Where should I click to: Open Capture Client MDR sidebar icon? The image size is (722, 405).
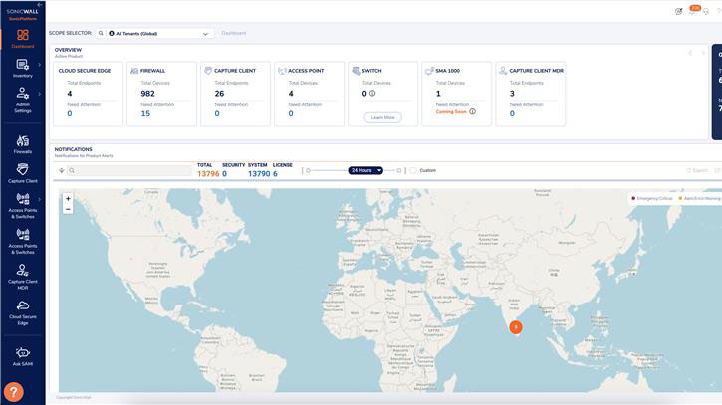23,277
